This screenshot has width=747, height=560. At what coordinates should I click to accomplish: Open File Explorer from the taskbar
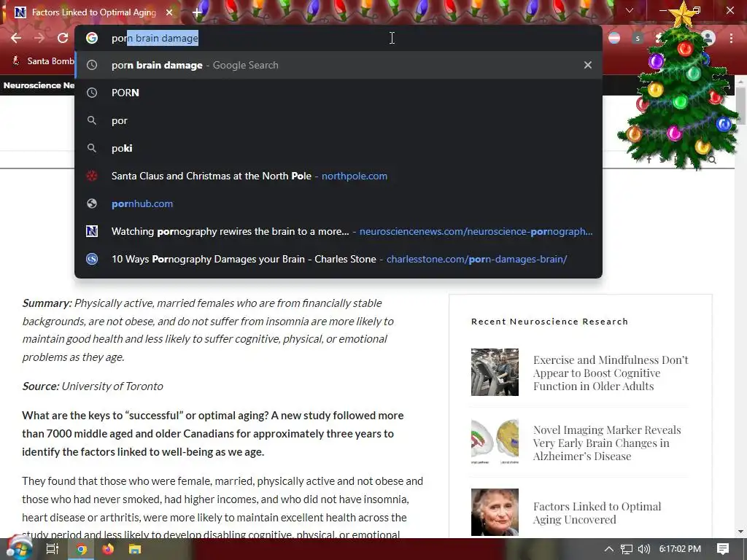tap(135, 550)
